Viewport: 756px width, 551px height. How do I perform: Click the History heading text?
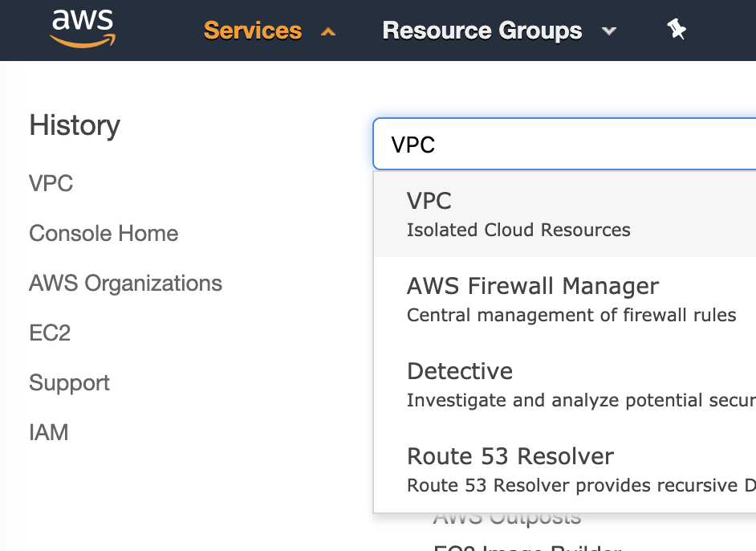[x=75, y=125]
